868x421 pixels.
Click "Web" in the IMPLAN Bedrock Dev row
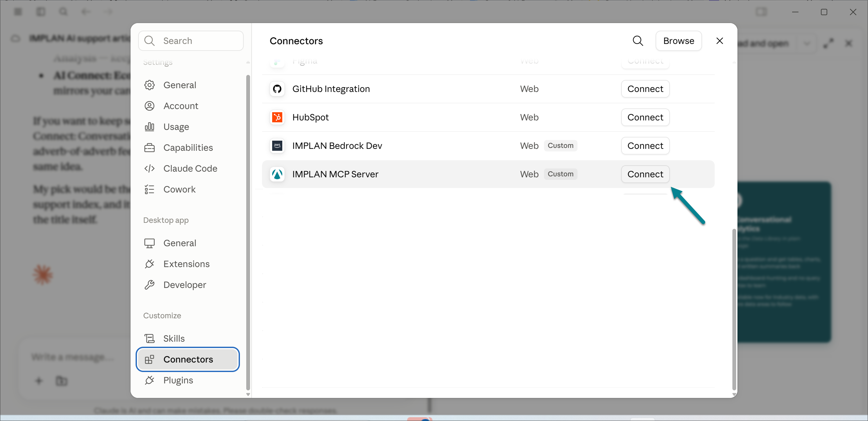click(529, 146)
